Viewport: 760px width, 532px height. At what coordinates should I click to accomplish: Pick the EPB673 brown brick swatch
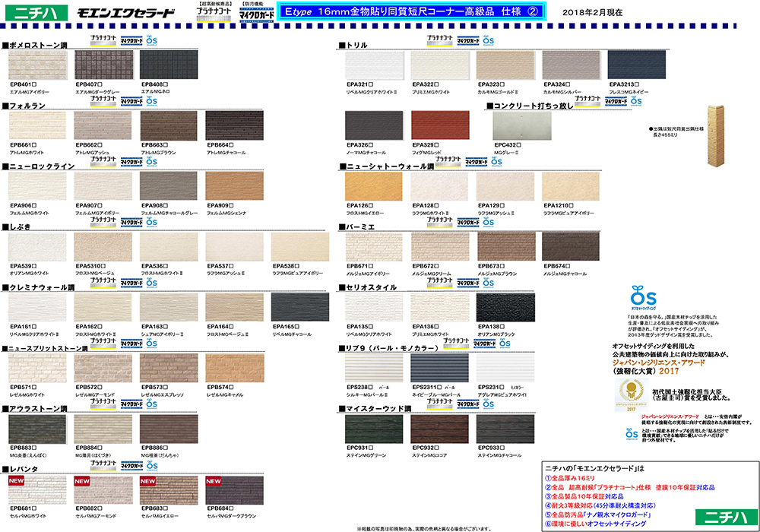(x=505, y=246)
